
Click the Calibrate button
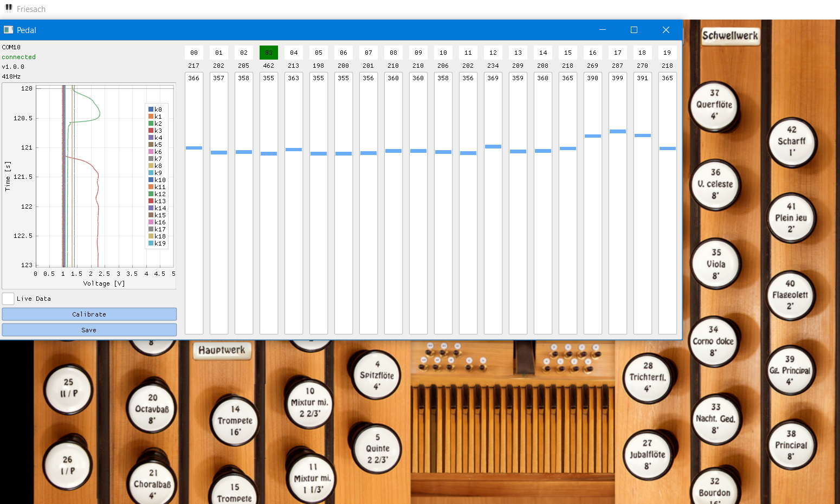click(x=89, y=314)
